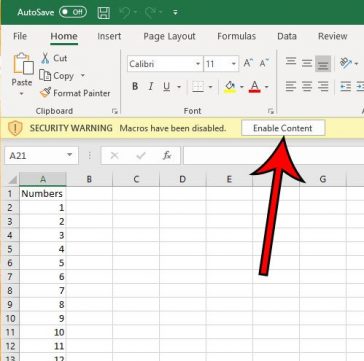Select column A header
The height and width of the screenshot is (361, 364).
[x=43, y=179]
